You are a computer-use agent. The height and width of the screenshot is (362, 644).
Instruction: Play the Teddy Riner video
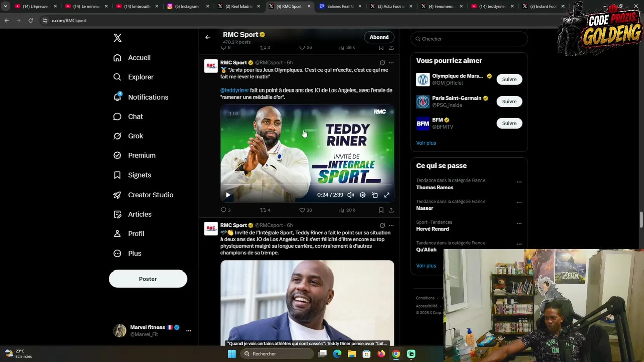(x=228, y=195)
